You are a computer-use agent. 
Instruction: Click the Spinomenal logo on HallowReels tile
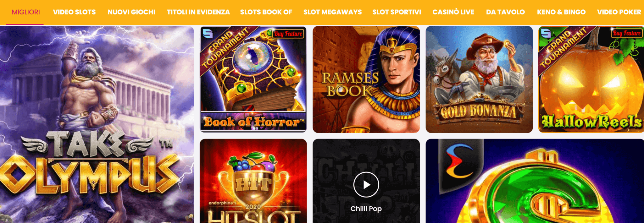point(546,33)
